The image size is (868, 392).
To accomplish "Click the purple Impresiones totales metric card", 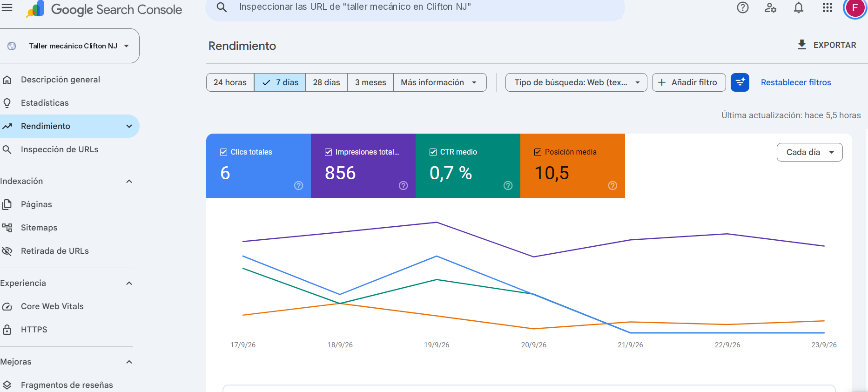I will coord(363,166).
